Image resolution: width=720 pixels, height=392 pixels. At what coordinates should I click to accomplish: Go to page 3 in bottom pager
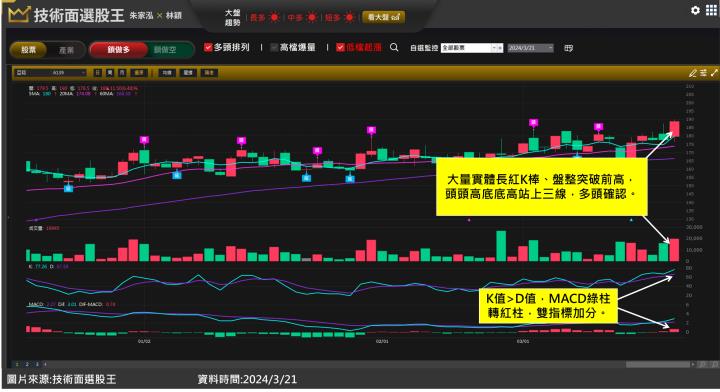coord(37,364)
